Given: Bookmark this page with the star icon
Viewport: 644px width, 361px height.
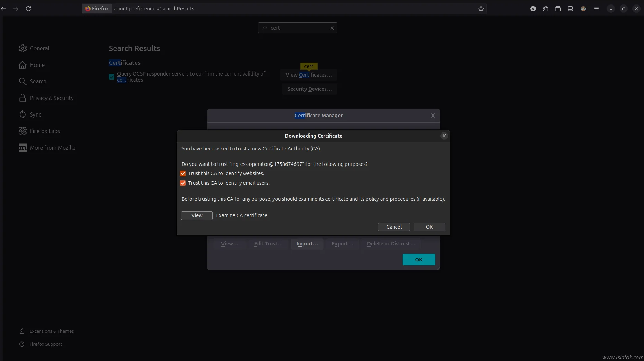Looking at the screenshot, I should point(481,9).
